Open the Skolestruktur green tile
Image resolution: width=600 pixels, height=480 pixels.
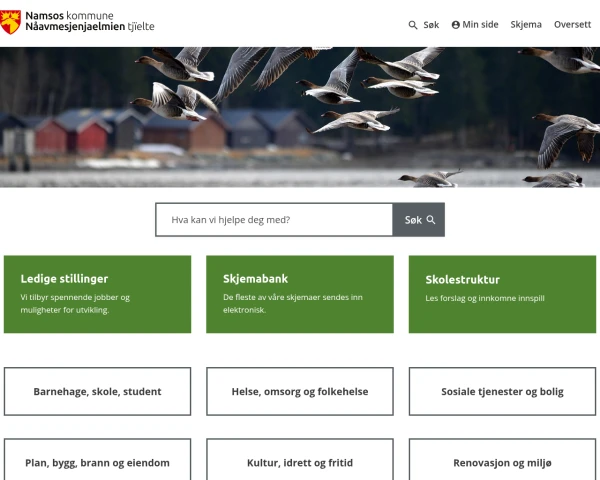tap(502, 294)
